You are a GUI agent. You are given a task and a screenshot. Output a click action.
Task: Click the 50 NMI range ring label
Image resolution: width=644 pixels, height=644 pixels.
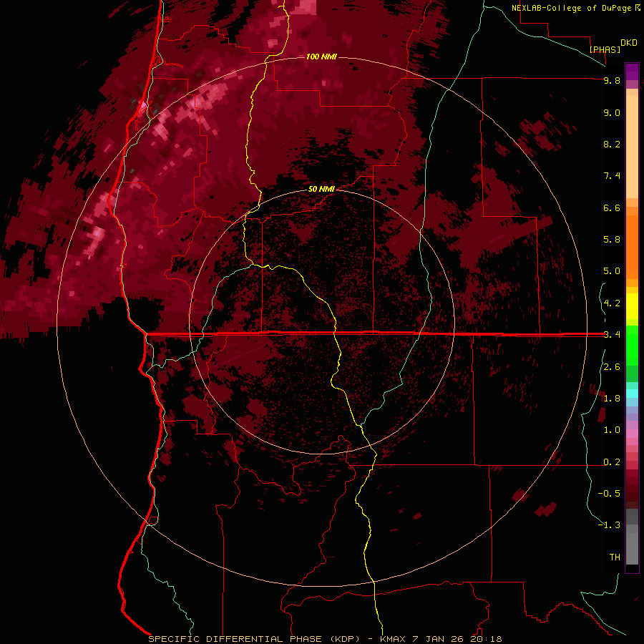(x=321, y=189)
